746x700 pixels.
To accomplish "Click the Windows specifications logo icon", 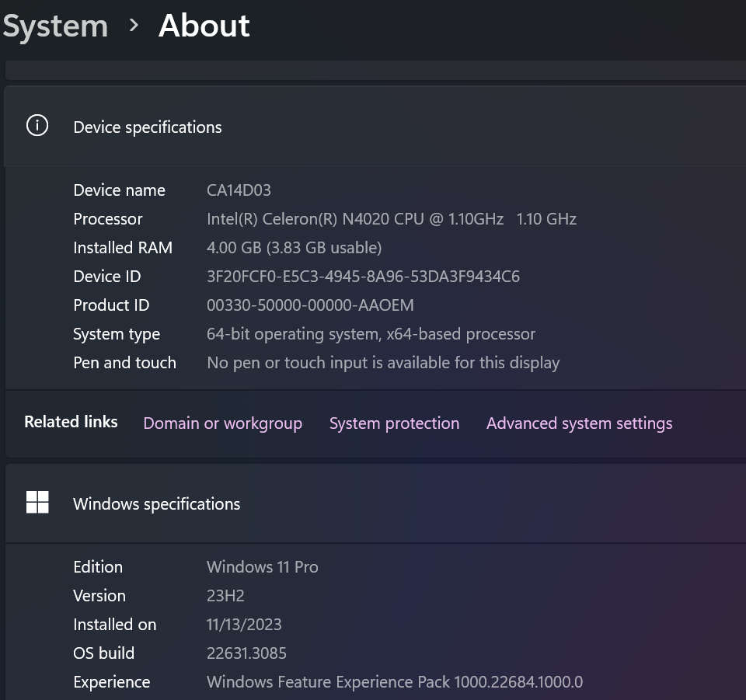I will (x=37, y=502).
